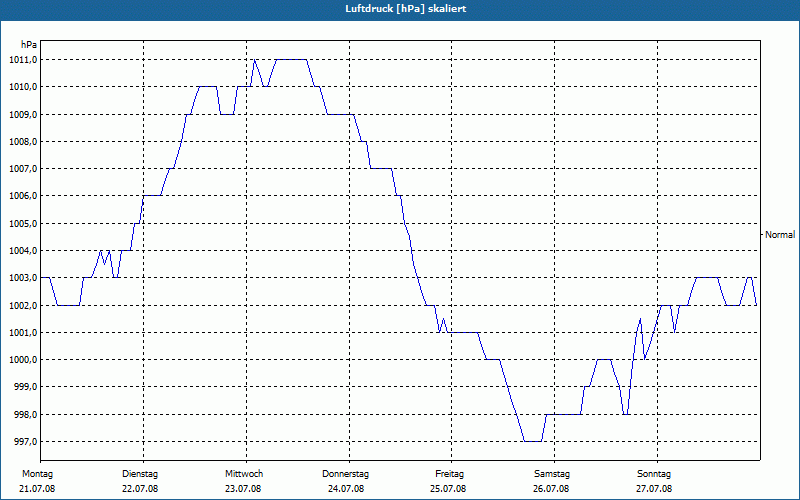Click the 'Sonntag' day label
800x500 pixels.
point(654,474)
